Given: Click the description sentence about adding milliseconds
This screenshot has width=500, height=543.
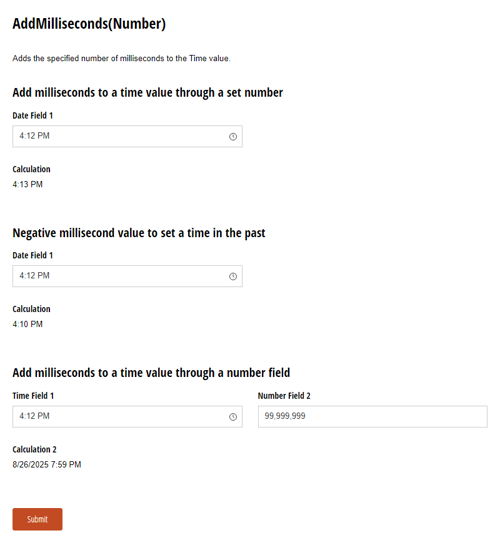Looking at the screenshot, I should click(121, 58).
